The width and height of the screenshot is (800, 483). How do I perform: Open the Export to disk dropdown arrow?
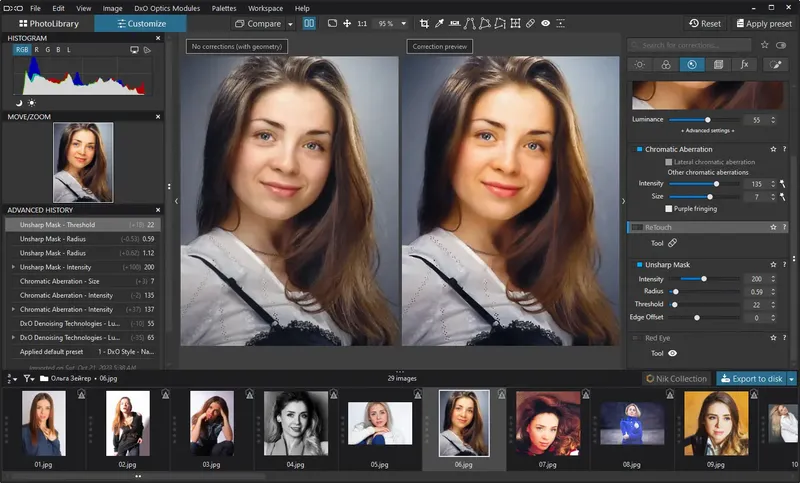pyautogui.click(x=792, y=378)
